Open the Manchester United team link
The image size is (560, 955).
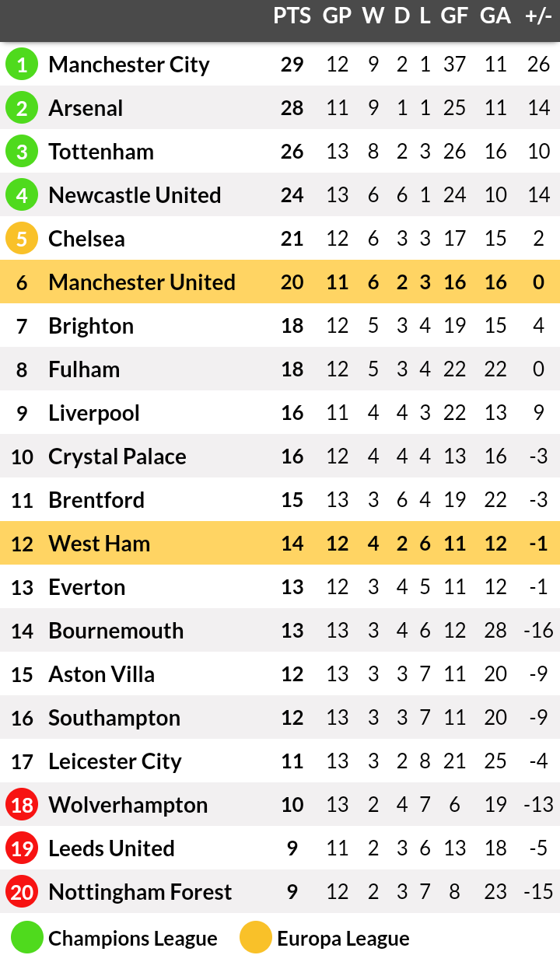(x=142, y=282)
